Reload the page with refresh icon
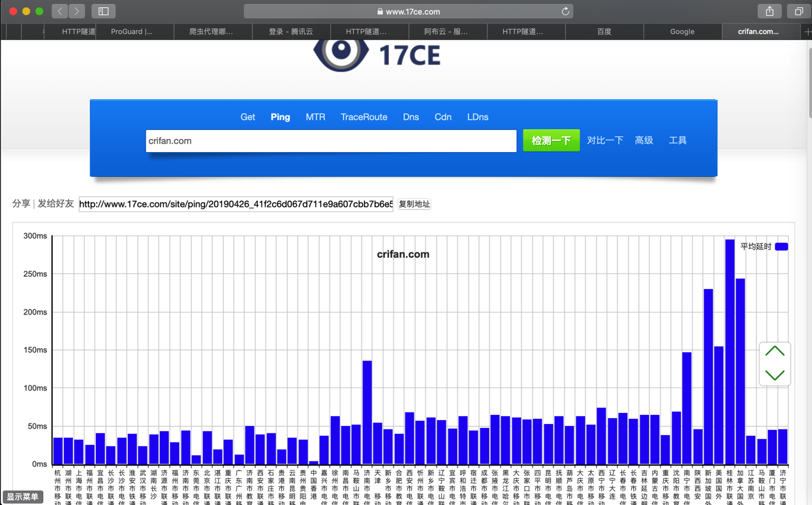The image size is (812, 505). point(565,11)
